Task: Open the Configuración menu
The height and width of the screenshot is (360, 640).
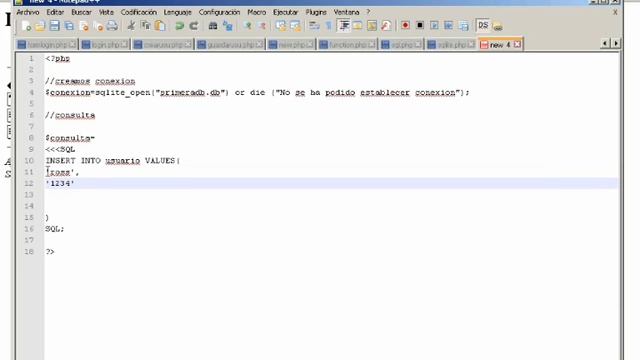Action: pos(220,12)
